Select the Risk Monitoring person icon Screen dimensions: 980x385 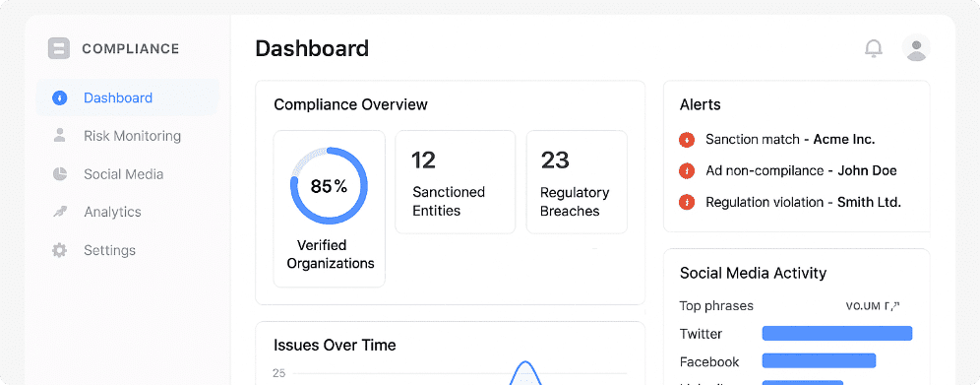click(x=59, y=136)
